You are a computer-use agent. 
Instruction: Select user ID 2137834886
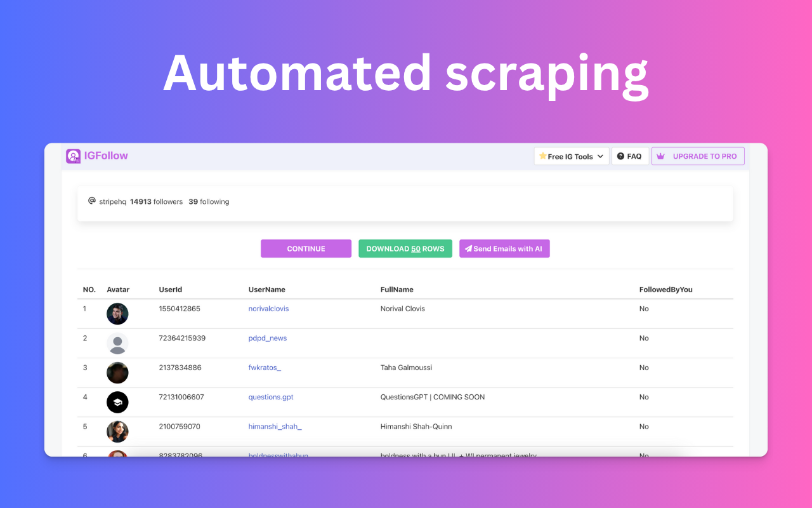coord(180,368)
